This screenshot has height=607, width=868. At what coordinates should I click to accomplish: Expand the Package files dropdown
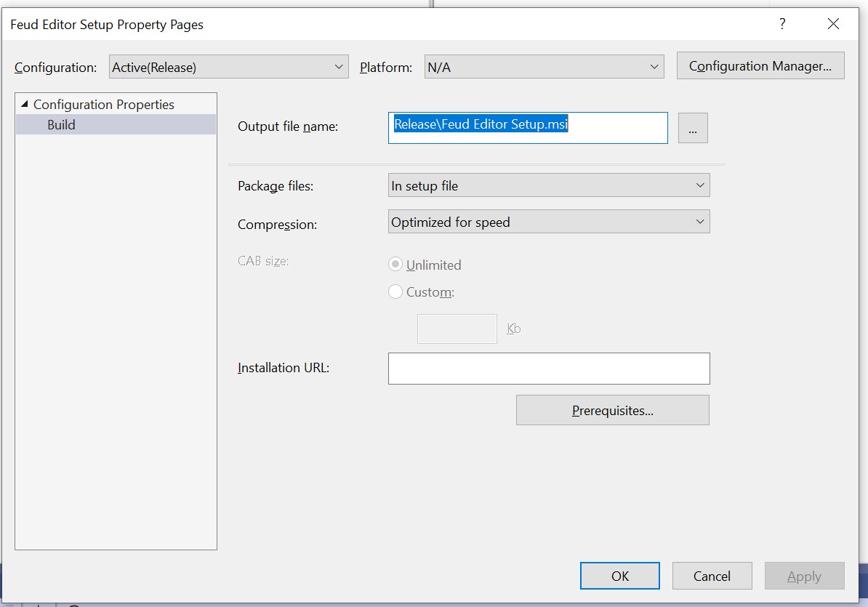[549, 185]
